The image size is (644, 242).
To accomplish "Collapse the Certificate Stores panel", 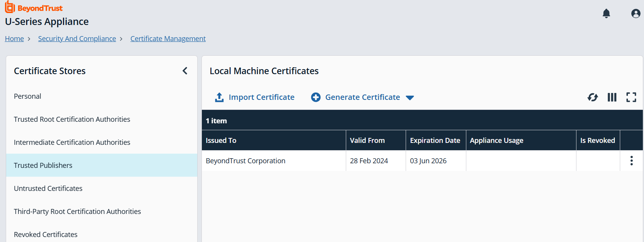I will 185,71.
